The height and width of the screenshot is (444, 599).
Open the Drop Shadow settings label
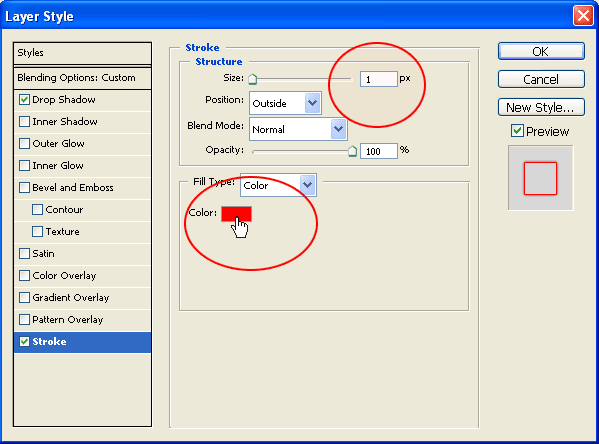tap(64, 100)
